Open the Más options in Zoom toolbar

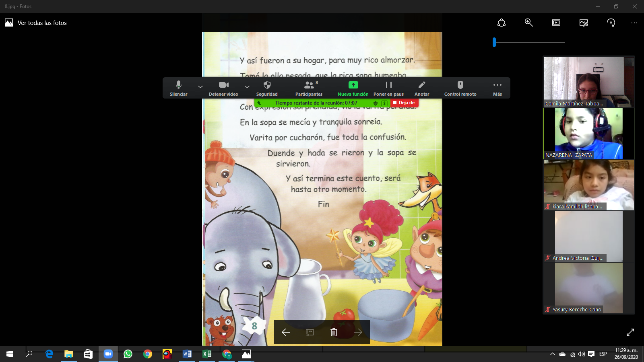[x=497, y=88]
